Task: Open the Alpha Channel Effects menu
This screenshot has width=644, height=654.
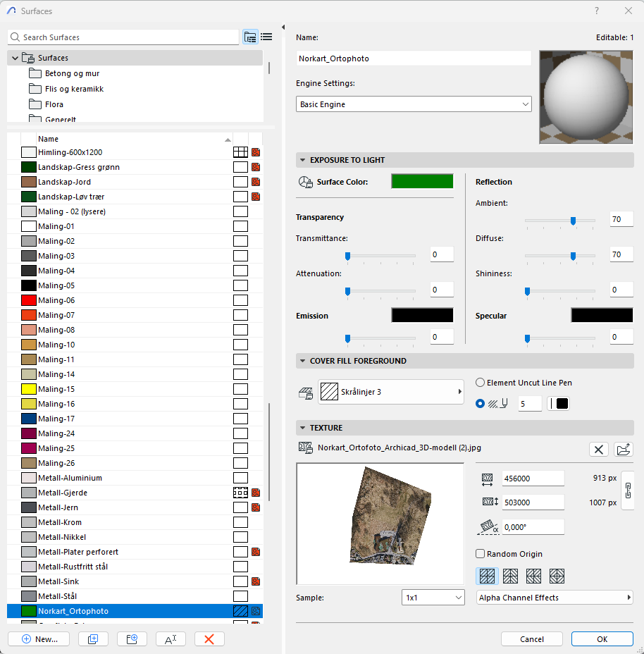Action: coord(555,598)
